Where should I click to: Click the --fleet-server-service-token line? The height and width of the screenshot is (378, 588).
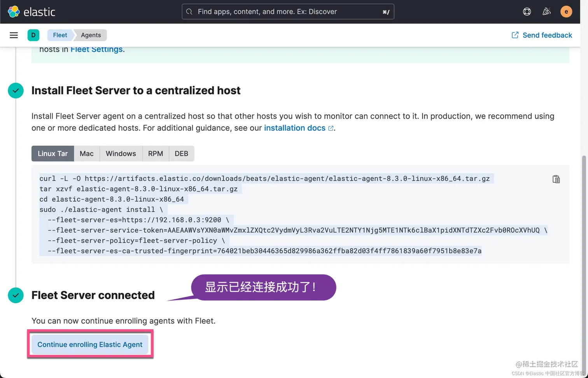[x=297, y=230]
